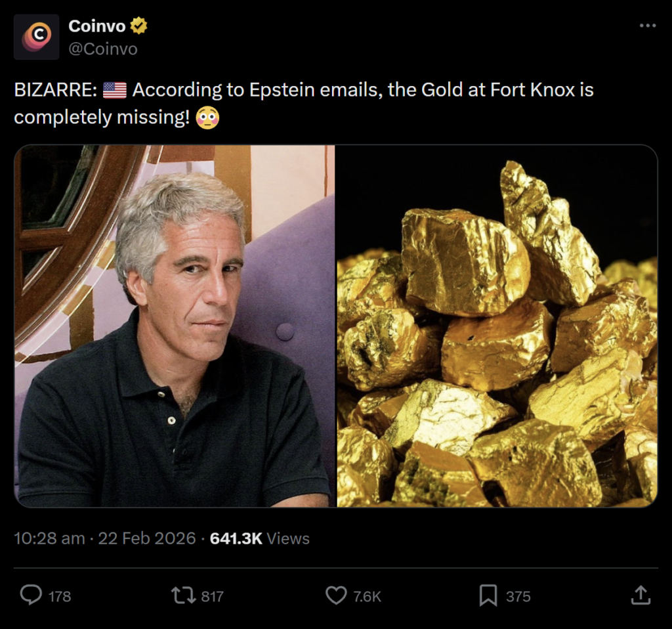Click the US flag emoji in the post text
Image resolution: width=672 pixels, height=629 pixels.
coord(115,90)
